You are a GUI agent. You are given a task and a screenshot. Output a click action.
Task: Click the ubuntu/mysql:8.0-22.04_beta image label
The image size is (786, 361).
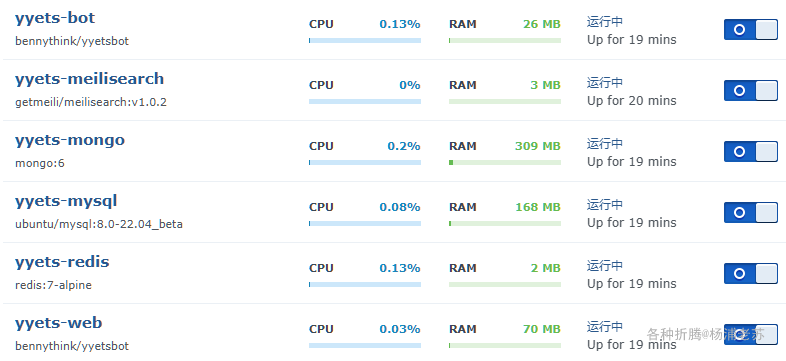99,224
